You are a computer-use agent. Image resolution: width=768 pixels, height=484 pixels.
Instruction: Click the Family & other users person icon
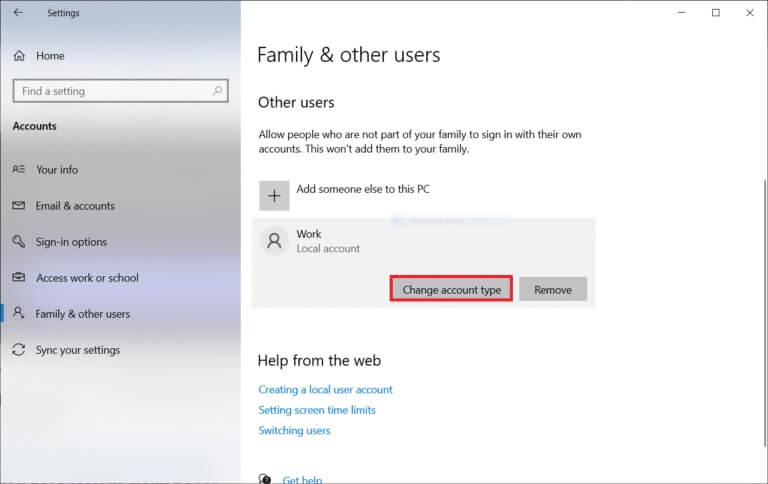pos(19,313)
